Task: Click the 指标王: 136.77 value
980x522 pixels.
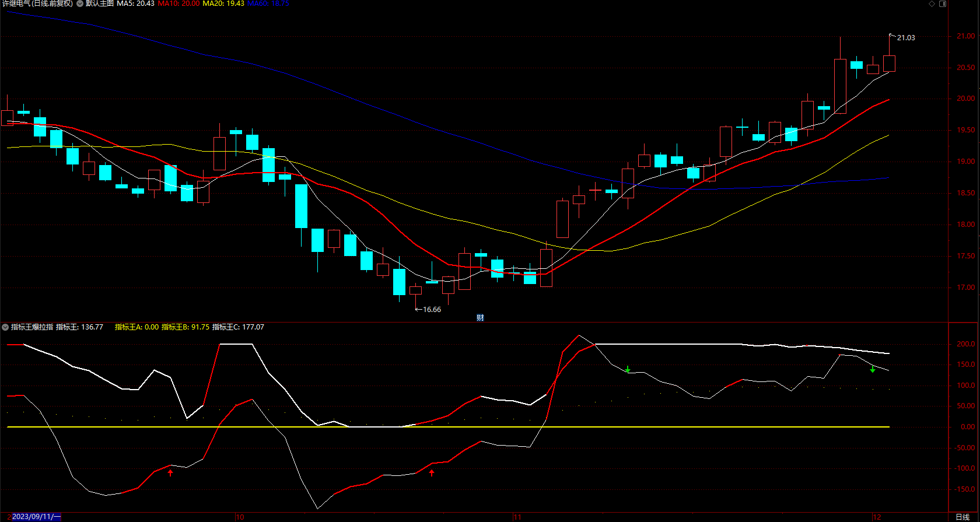Action: point(79,327)
